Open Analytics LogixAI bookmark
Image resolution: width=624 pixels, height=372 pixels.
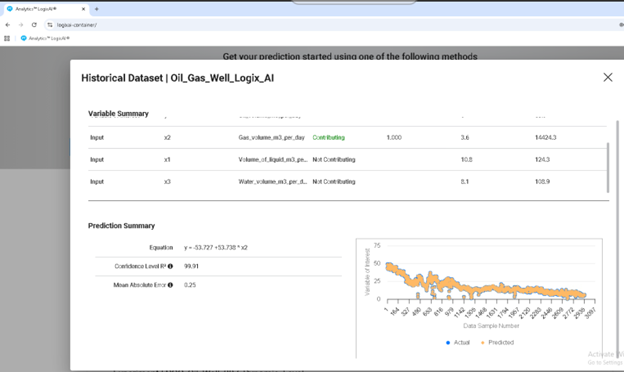pyautogui.click(x=45, y=38)
